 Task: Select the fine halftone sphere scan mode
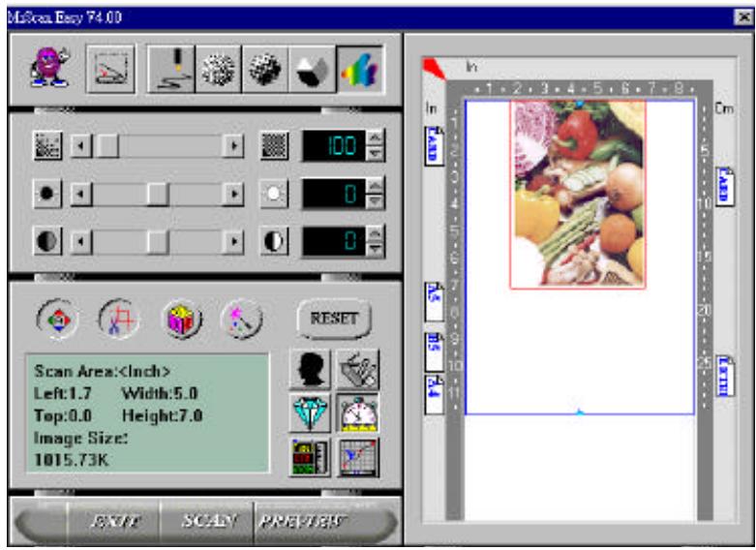(264, 69)
